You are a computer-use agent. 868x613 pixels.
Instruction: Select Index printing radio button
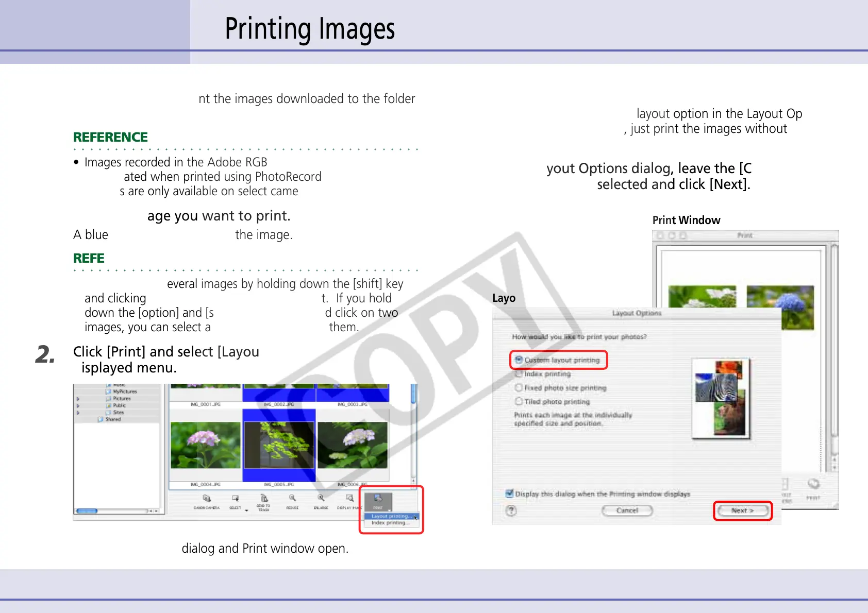pyautogui.click(x=519, y=373)
